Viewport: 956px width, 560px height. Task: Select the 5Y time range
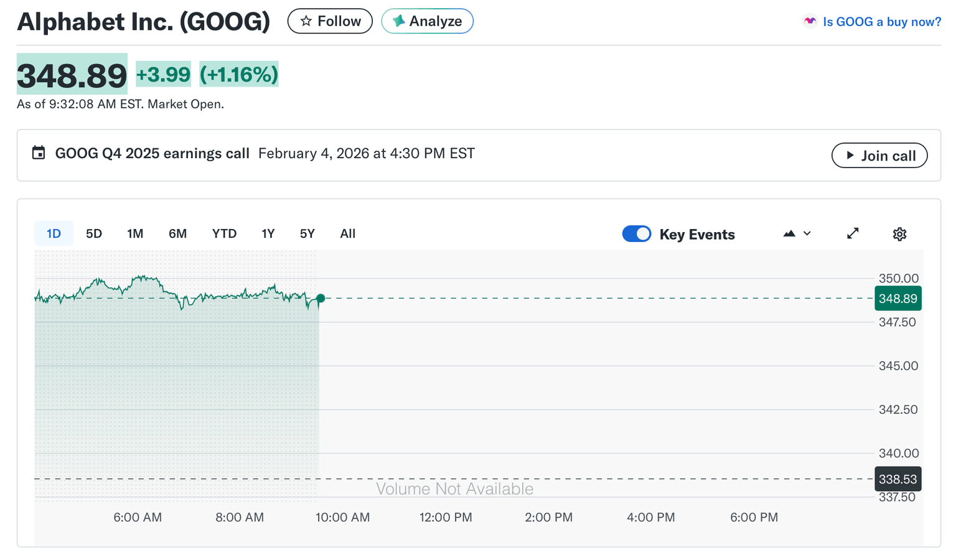coord(307,234)
